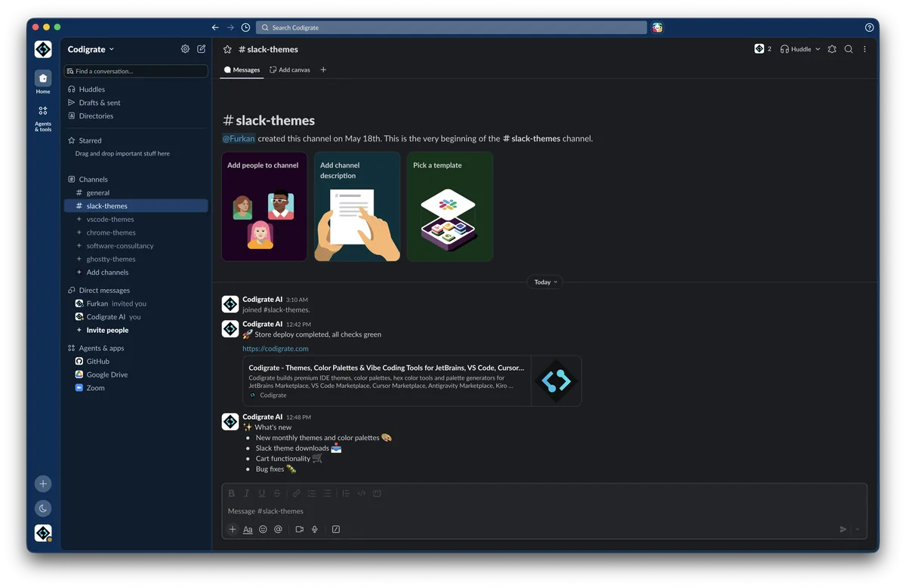Open the Home sidebar view
This screenshot has width=906, height=588.
click(43, 82)
